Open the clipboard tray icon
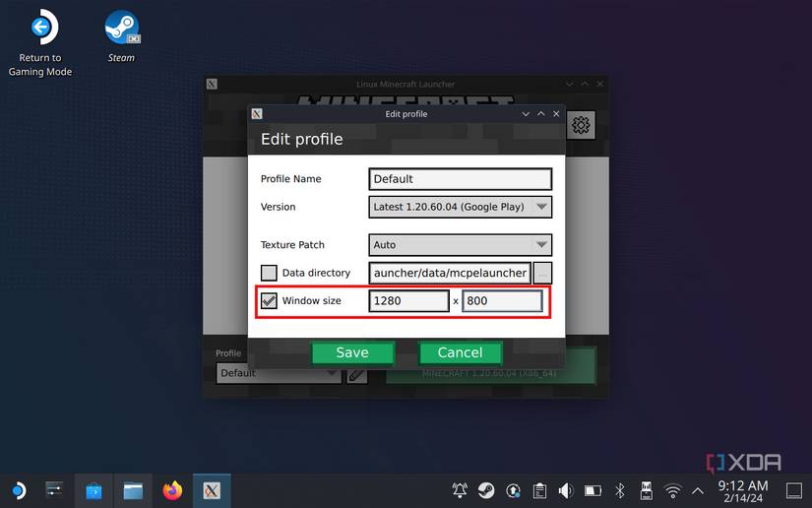The width and height of the screenshot is (812, 508). coord(539,490)
